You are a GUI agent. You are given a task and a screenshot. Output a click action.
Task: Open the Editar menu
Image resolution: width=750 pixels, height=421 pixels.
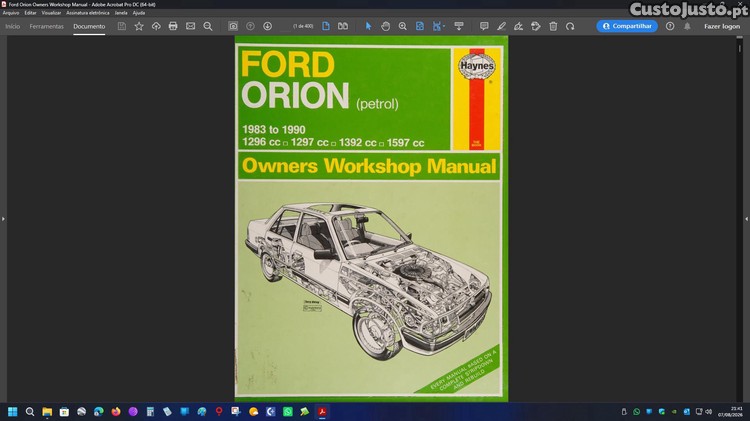coord(30,13)
